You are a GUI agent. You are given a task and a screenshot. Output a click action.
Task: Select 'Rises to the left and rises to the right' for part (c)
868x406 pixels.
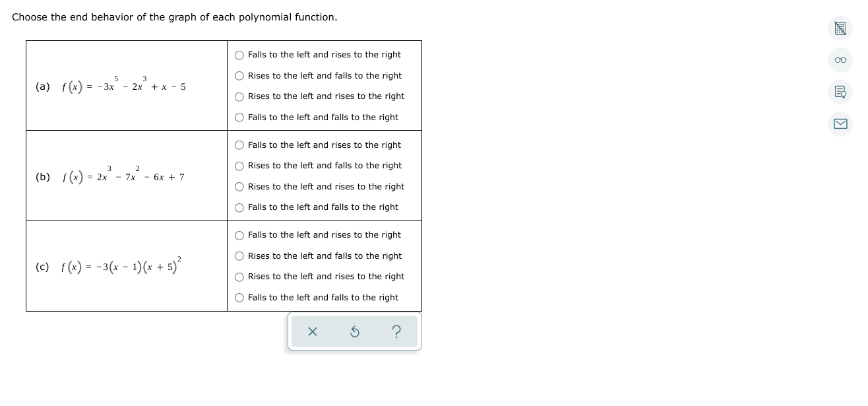point(239,277)
